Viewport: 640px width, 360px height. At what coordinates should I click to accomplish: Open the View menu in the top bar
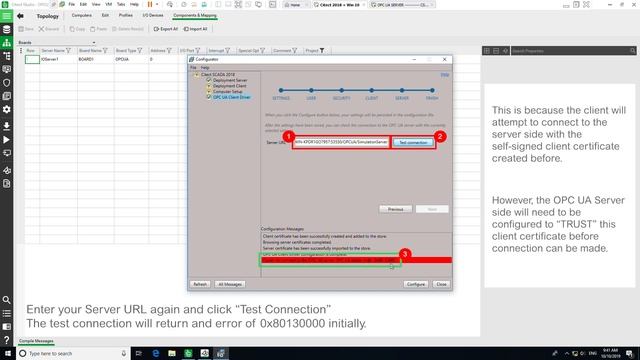(96, 4)
